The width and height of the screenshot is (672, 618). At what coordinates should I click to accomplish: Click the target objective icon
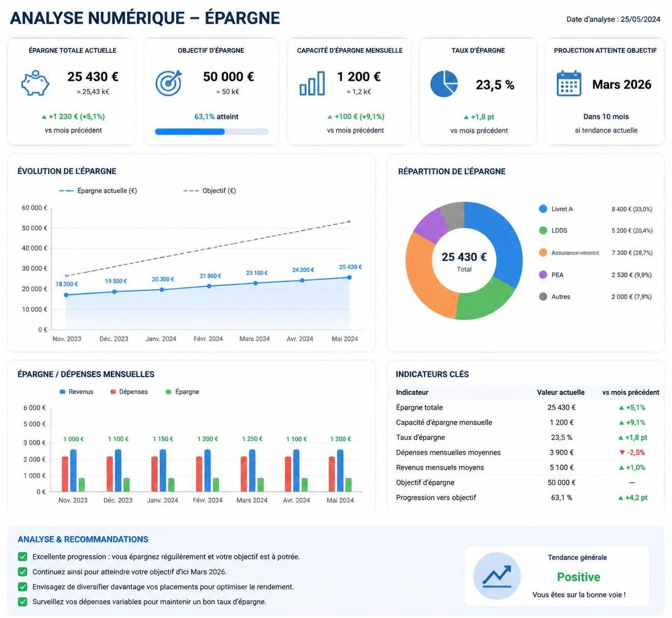pos(169,83)
